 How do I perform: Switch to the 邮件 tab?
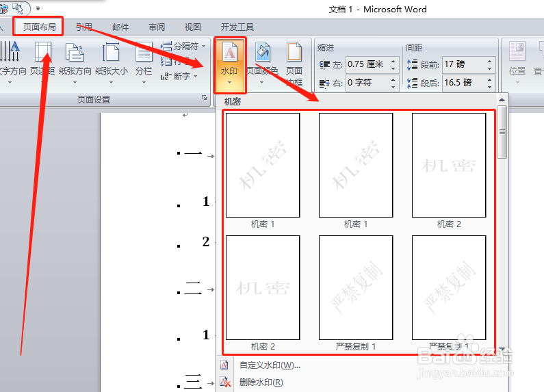120,27
